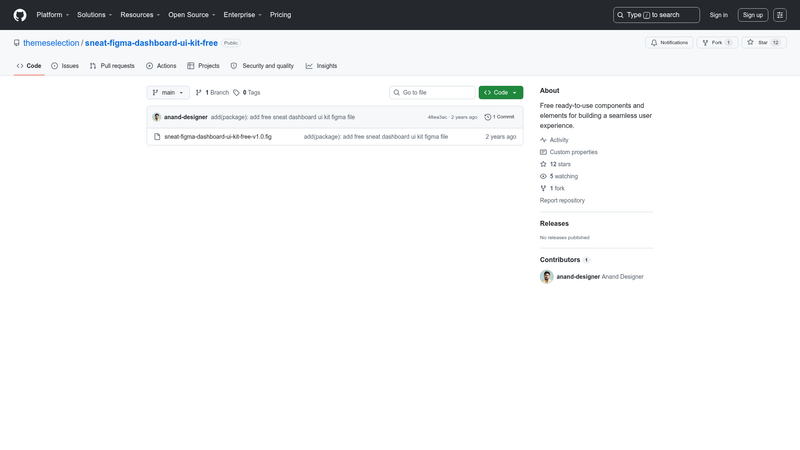800x450 pixels.
Task: Open the anand-designer contributor profile link
Action: (x=578, y=277)
